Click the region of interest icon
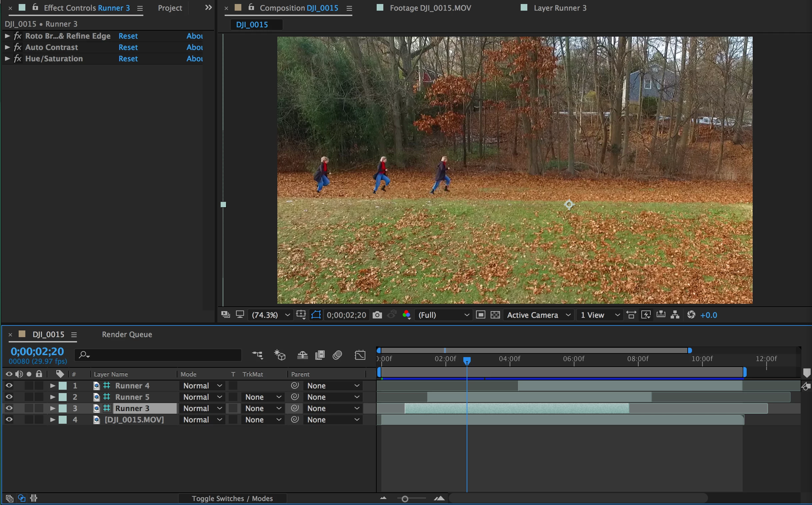812x505 pixels. tap(480, 315)
